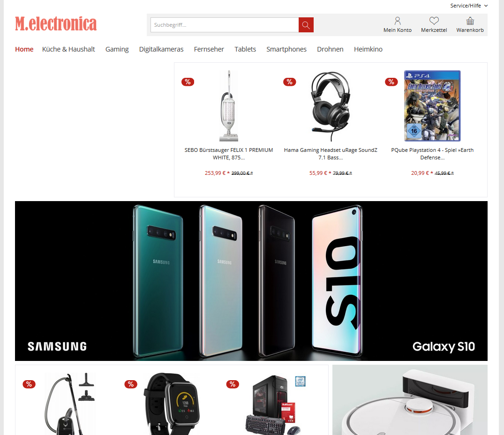Image resolution: width=504 pixels, height=435 pixels.
Task: Click discount badge on Hama headset
Action: click(x=290, y=82)
